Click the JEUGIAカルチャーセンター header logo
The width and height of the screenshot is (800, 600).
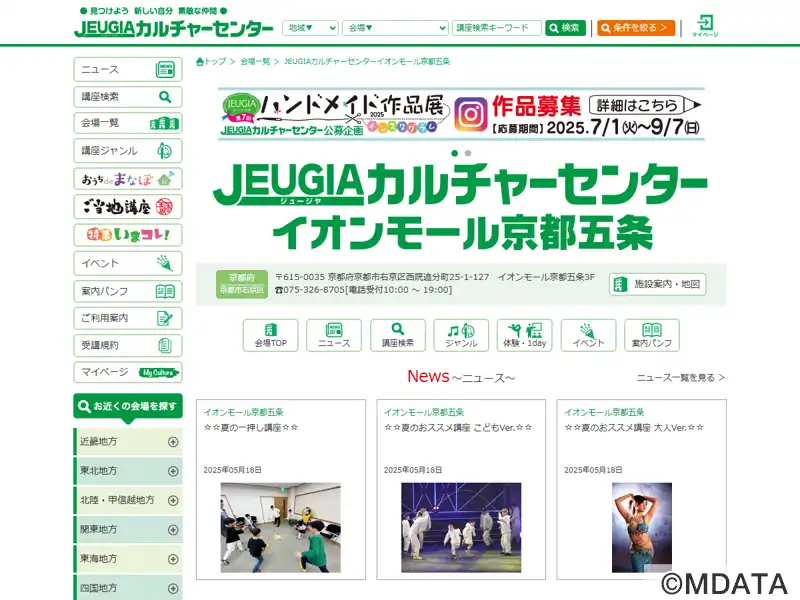click(173, 28)
